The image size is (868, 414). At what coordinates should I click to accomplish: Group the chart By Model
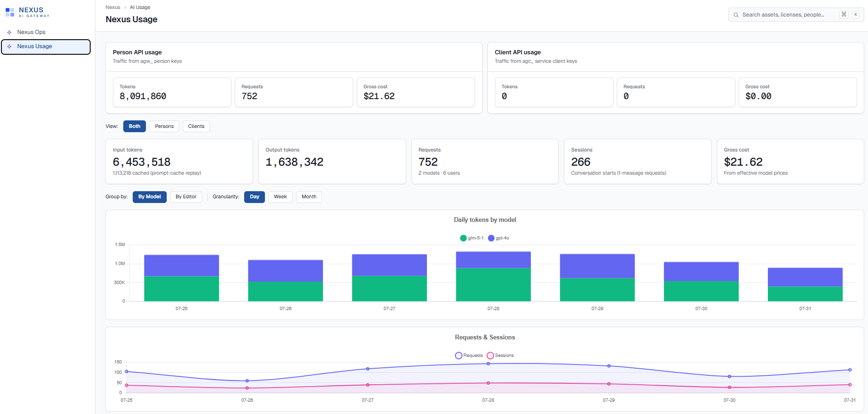coord(150,197)
